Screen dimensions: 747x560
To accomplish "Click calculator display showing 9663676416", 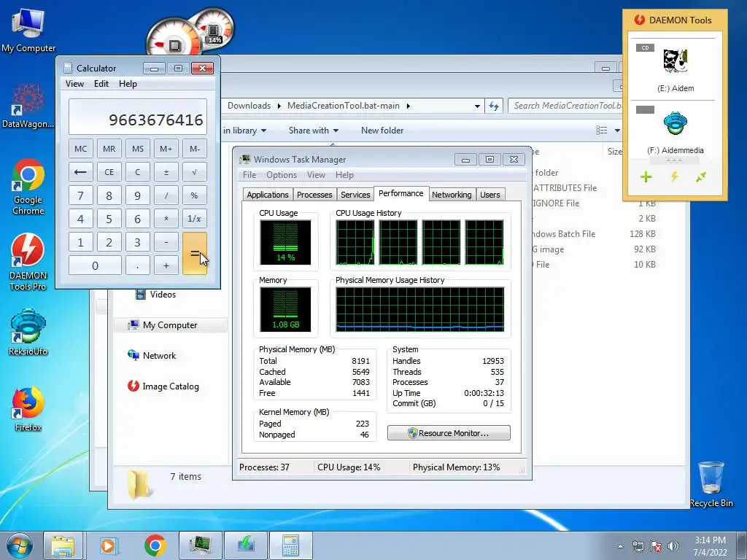I will [138, 117].
